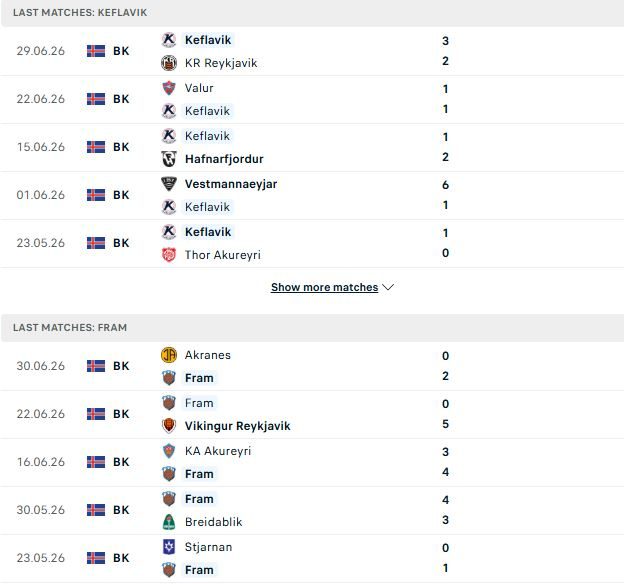Click the chevron beside Show more matches
The height and width of the screenshot is (584, 624).
(388, 287)
